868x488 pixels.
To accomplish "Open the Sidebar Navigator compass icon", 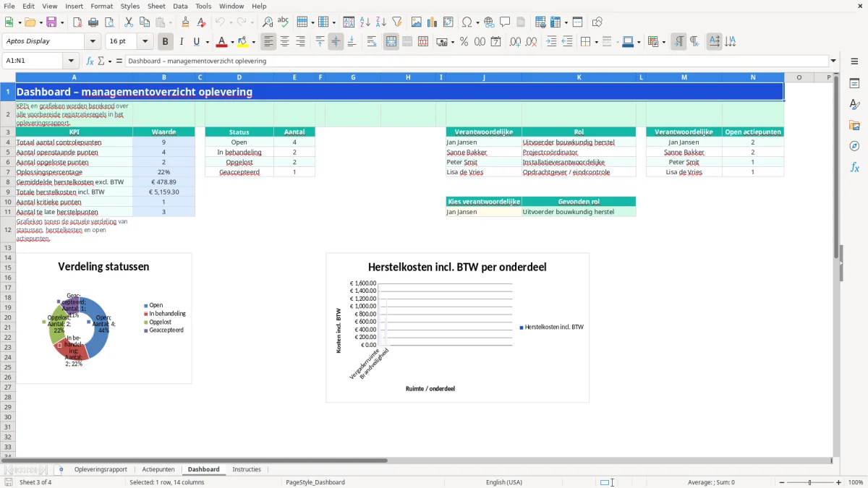I will point(854,146).
